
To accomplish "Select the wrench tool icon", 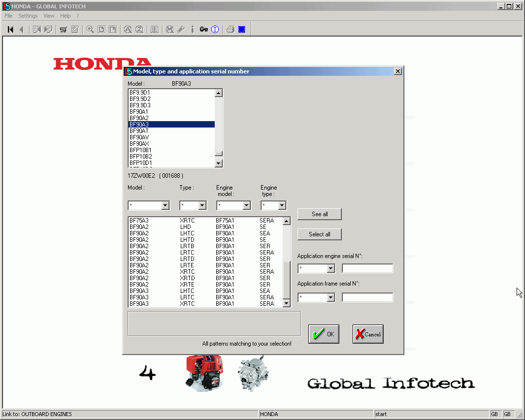I will [181, 30].
